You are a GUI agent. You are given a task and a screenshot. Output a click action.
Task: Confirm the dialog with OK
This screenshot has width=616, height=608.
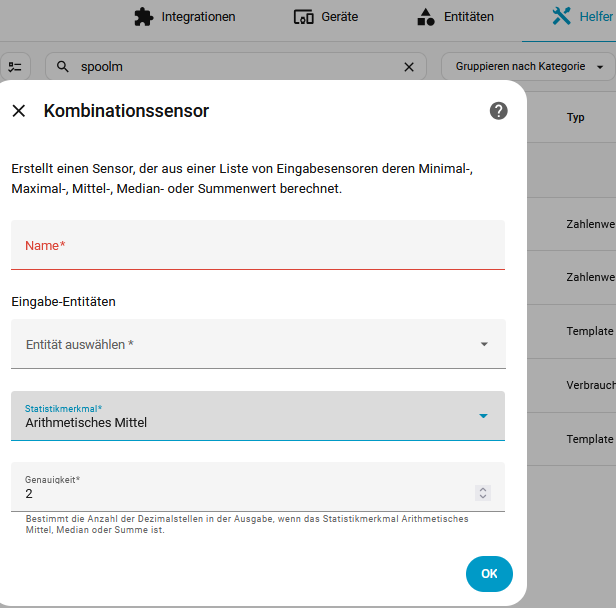[489, 574]
